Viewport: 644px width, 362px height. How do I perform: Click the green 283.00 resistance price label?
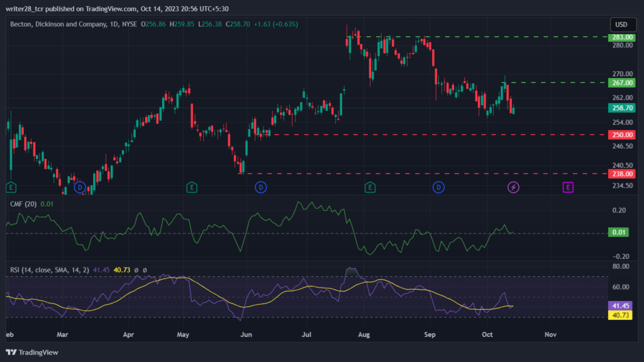[x=622, y=37]
